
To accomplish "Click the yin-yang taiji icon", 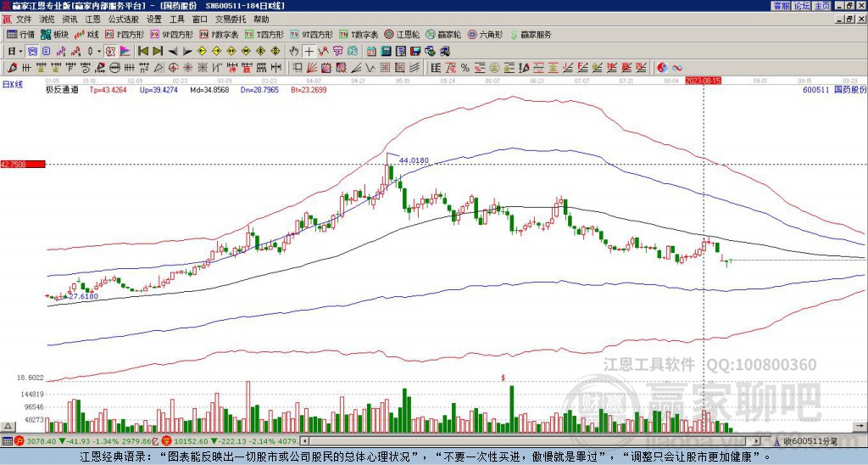I will (x=662, y=68).
